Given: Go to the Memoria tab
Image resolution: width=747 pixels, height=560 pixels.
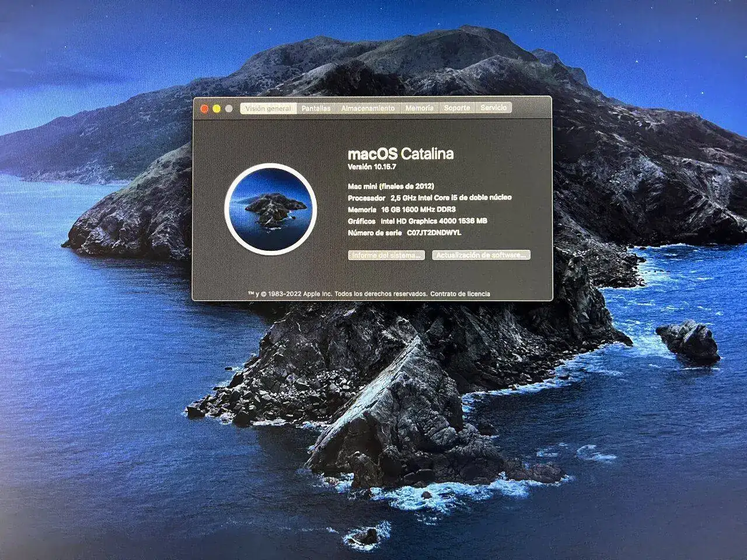Looking at the screenshot, I should pyautogui.click(x=419, y=108).
